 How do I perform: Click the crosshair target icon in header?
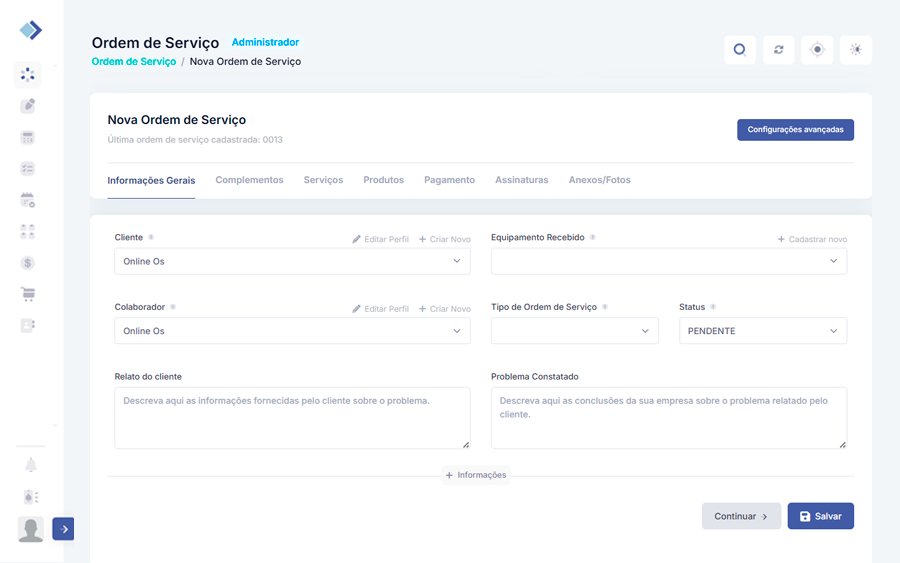click(817, 50)
